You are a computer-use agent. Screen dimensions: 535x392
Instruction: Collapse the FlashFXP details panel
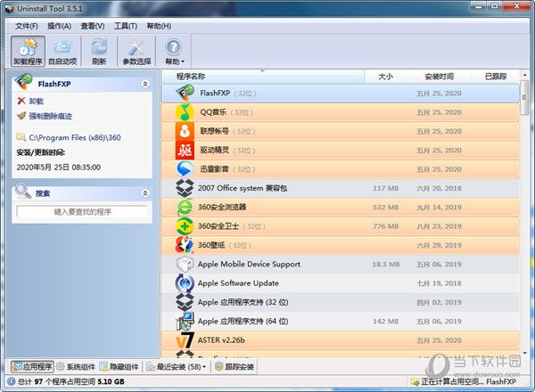tap(145, 84)
